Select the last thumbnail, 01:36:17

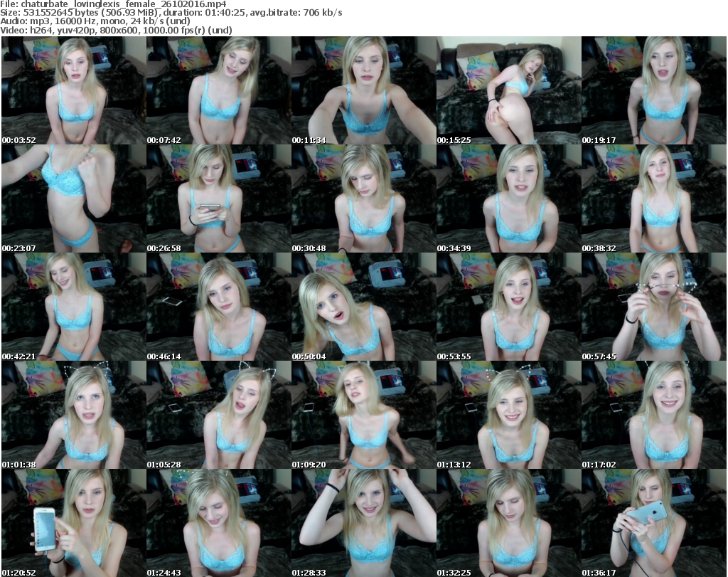pos(654,523)
